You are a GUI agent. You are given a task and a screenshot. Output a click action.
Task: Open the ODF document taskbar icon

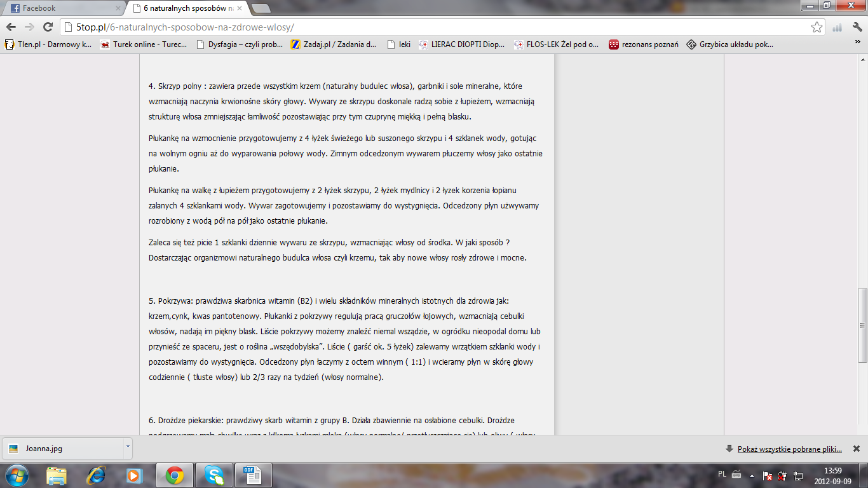coord(253,475)
